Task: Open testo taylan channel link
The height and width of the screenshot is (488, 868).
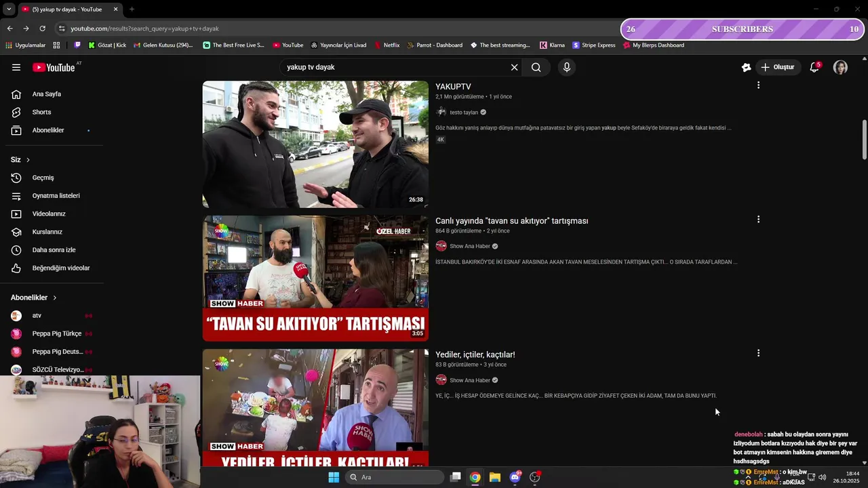Action: coord(464,113)
